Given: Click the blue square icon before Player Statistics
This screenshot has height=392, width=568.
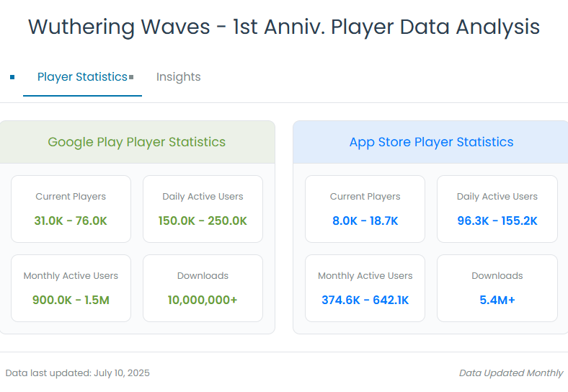Looking at the screenshot, I should click(x=12, y=77).
